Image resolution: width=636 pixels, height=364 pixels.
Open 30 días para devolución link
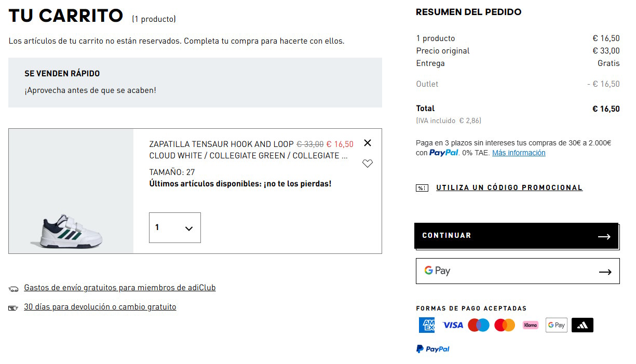[100, 307]
